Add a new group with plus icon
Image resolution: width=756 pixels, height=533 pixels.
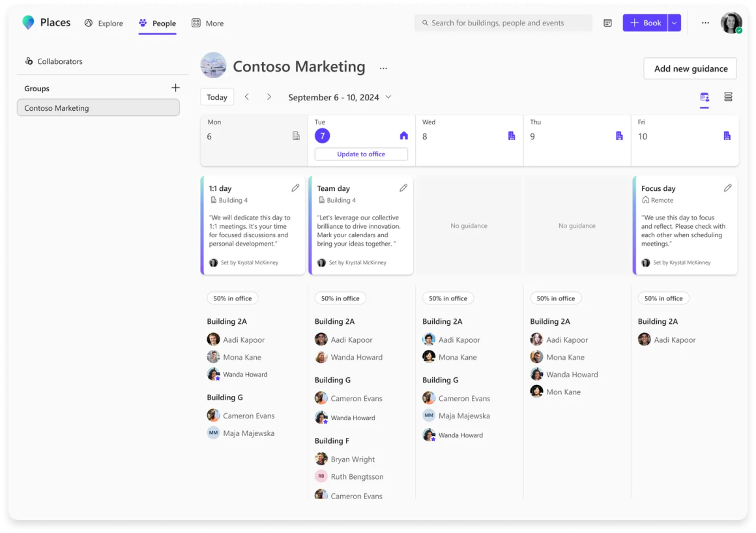175,88
